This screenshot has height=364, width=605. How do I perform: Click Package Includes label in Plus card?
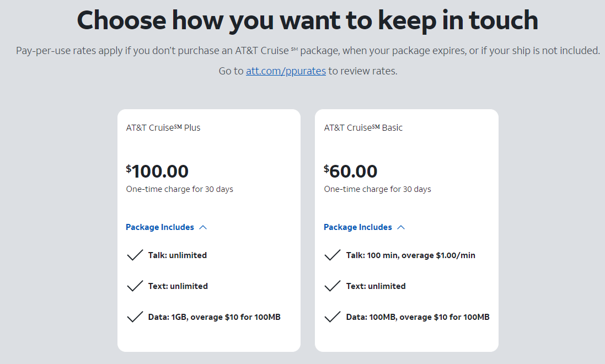(160, 227)
